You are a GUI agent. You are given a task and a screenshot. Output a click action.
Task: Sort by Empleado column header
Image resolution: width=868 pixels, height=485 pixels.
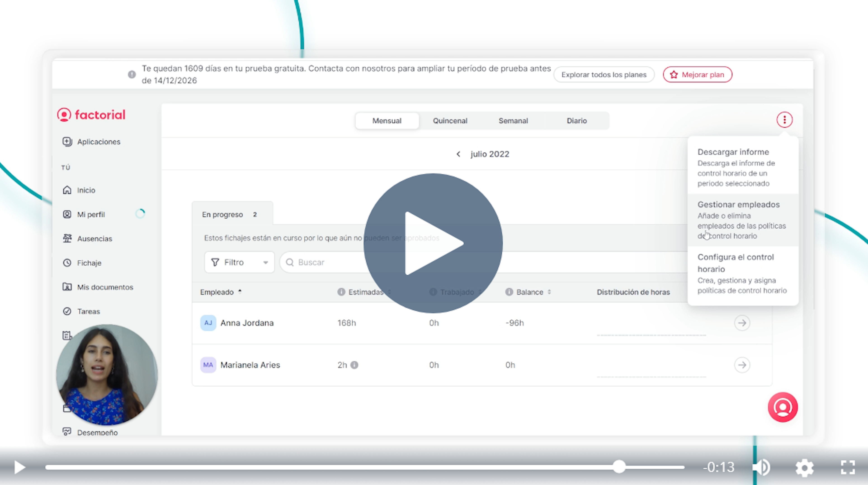point(221,292)
